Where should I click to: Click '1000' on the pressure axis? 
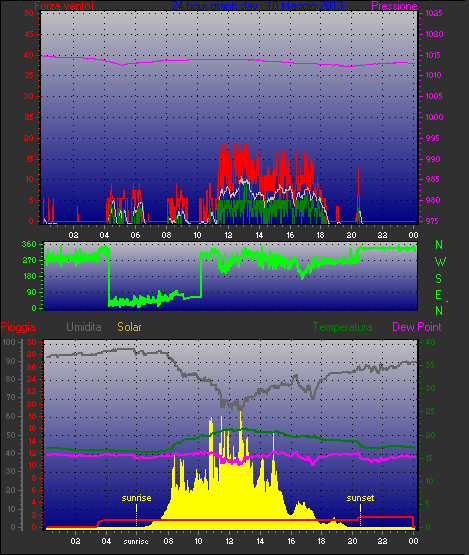click(x=434, y=117)
